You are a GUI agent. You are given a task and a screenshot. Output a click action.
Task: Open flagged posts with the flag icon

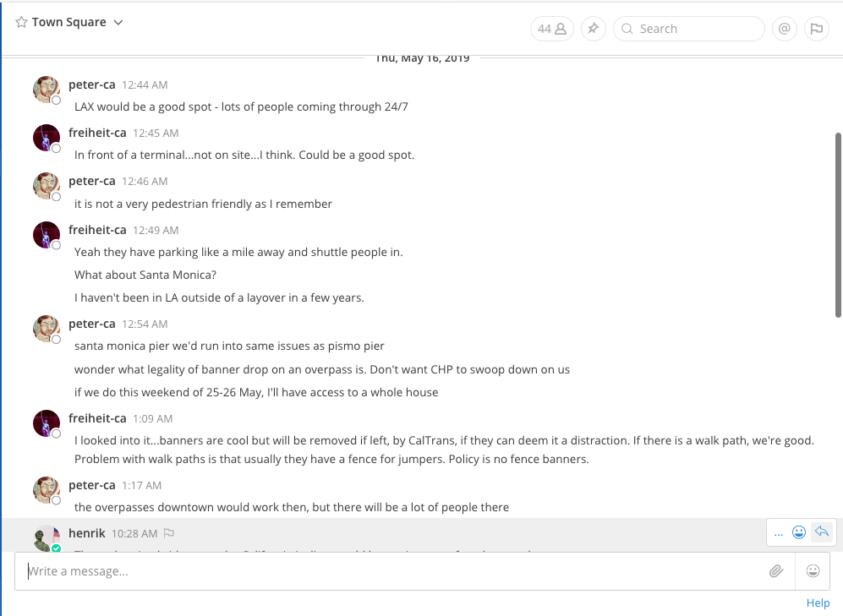pyautogui.click(x=816, y=29)
